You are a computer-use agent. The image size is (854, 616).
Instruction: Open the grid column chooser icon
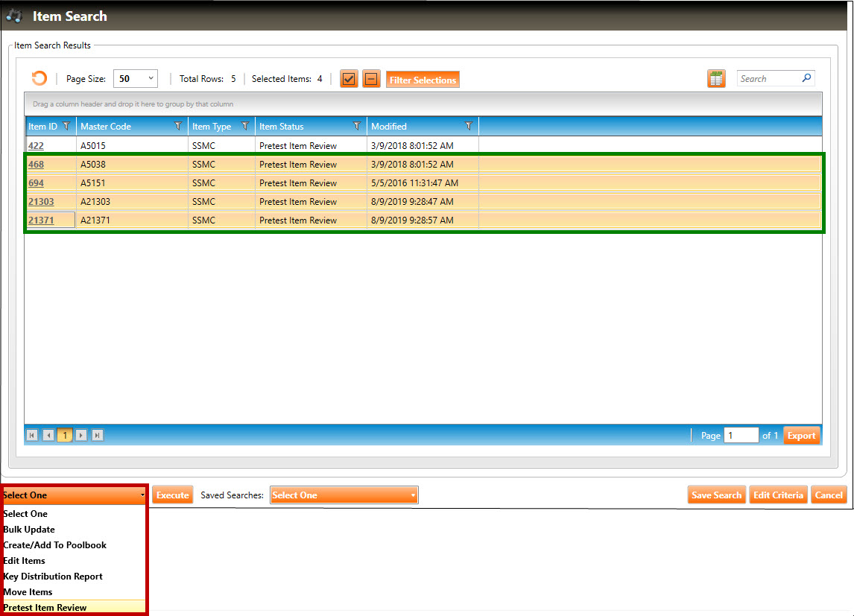716,79
